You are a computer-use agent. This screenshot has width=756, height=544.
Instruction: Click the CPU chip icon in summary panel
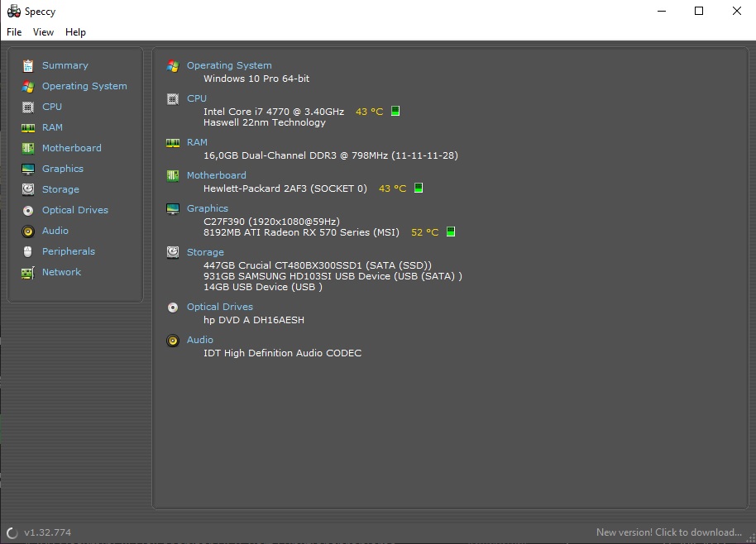point(173,98)
